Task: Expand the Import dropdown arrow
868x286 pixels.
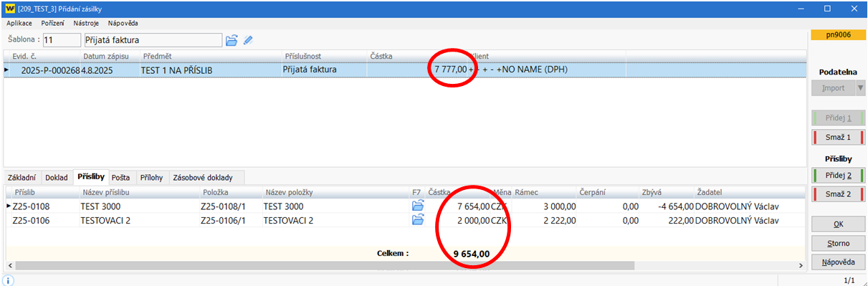Action: tap(861, 88)
